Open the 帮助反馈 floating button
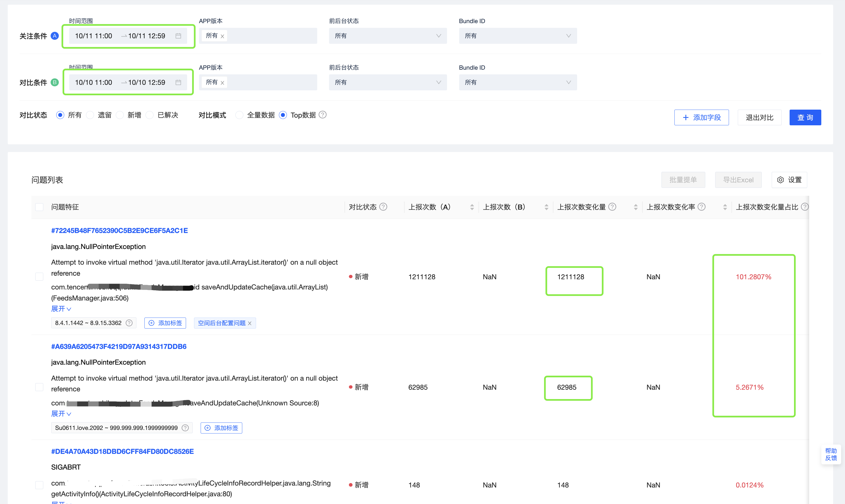Screen dimensions: 845x504 point(831,454)
